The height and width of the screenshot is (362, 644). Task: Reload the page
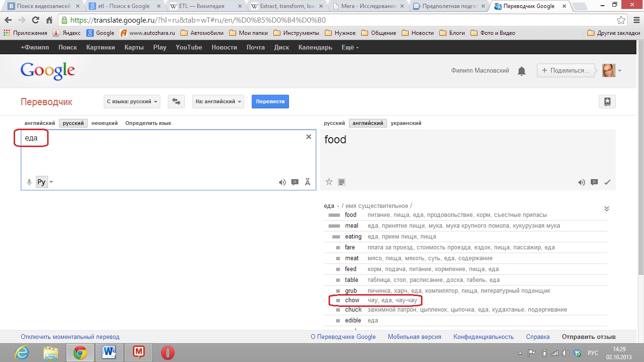click(x=35, y=20)
